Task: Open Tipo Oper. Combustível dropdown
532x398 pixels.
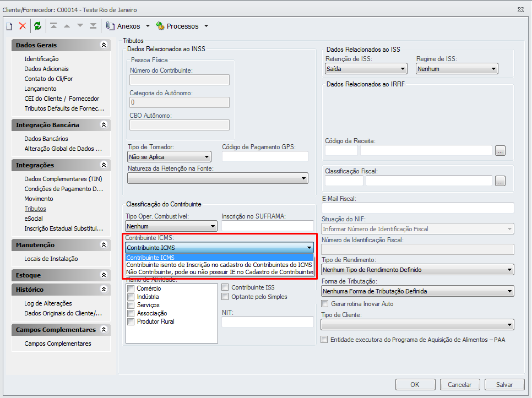Action: coord(171,226)
